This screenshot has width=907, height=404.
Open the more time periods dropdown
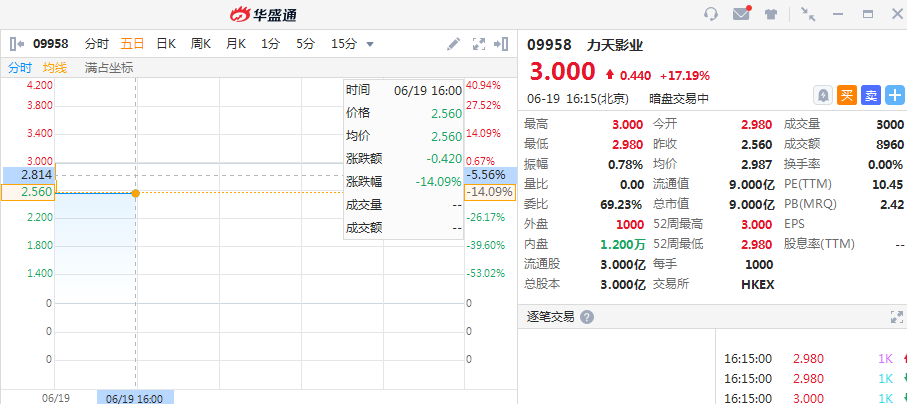point(370,44)
